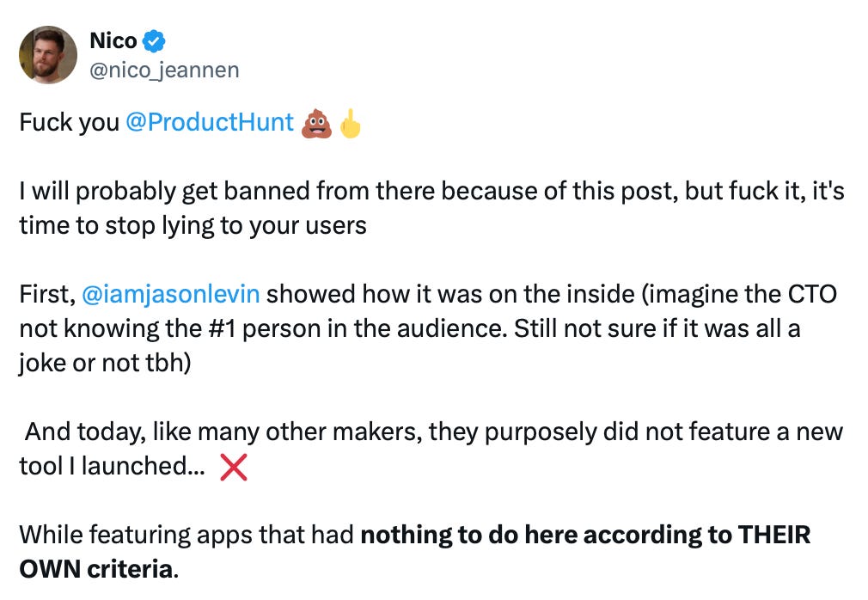
Task: Click the bold text about THEIR OWN criteria
Action: (414, 552)
